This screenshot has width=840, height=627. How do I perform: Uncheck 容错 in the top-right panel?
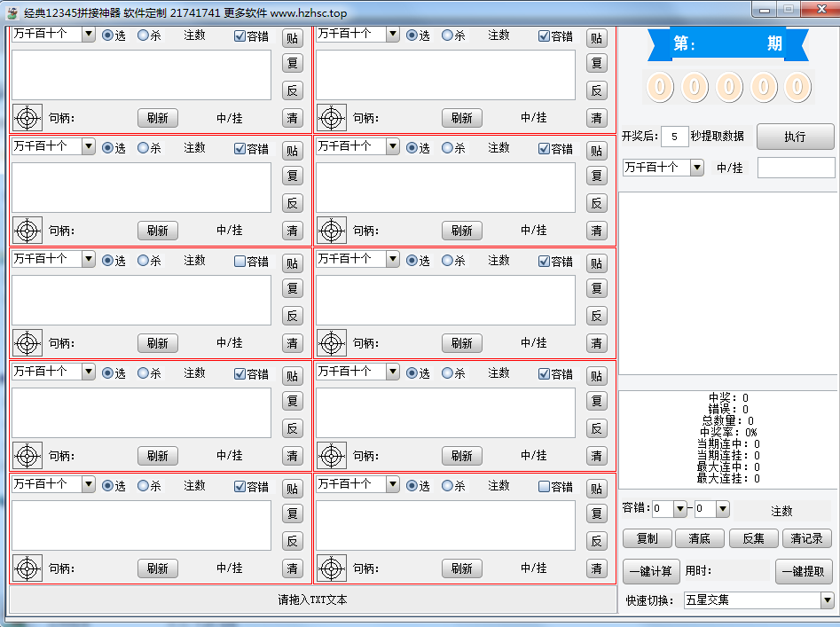pyautogui.click(x=545, y=35)
